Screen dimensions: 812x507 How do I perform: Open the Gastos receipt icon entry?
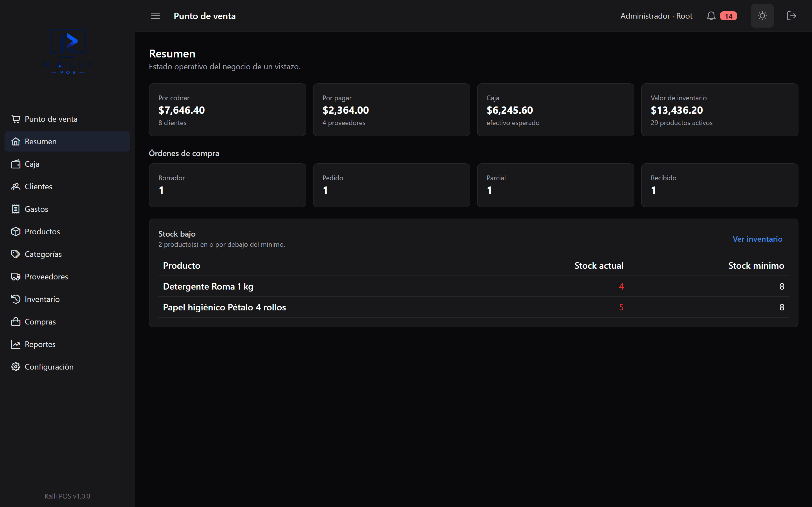tap(67, 209)
